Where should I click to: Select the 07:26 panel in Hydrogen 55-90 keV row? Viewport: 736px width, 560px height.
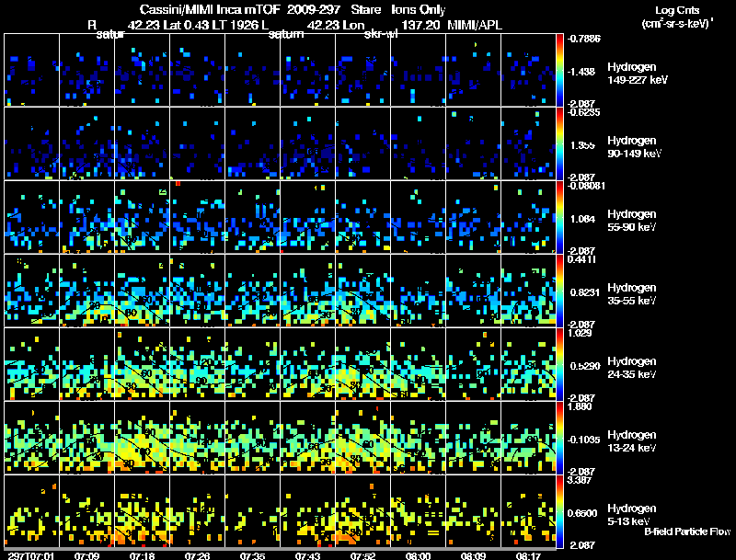point(198,217)
